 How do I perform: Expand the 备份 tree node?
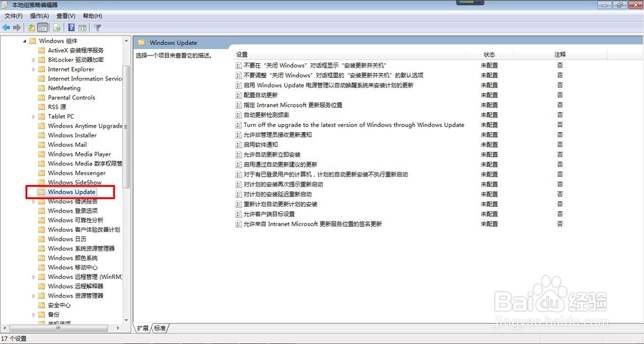point(33,314)
